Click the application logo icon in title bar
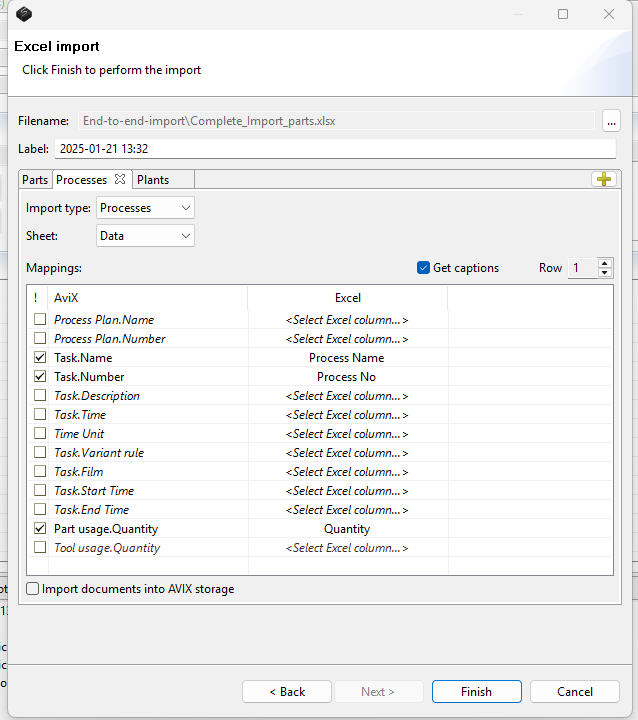The image size is (638, 720). [x=24, y=14]
